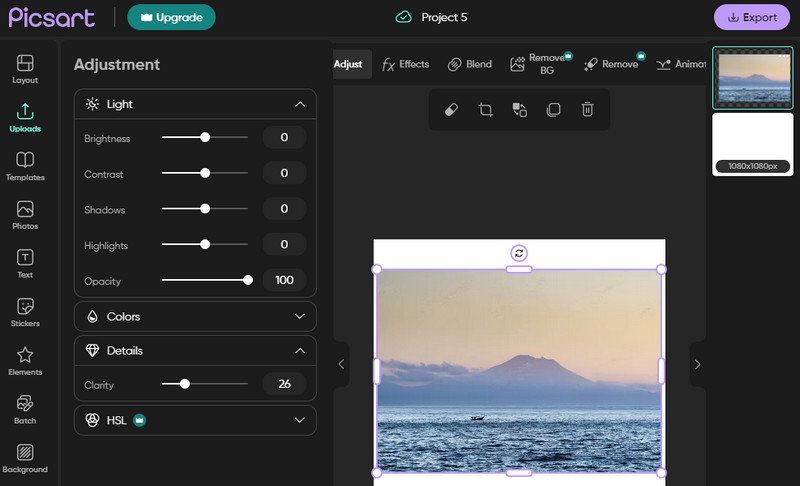Click the Export button

pos(751,17)
